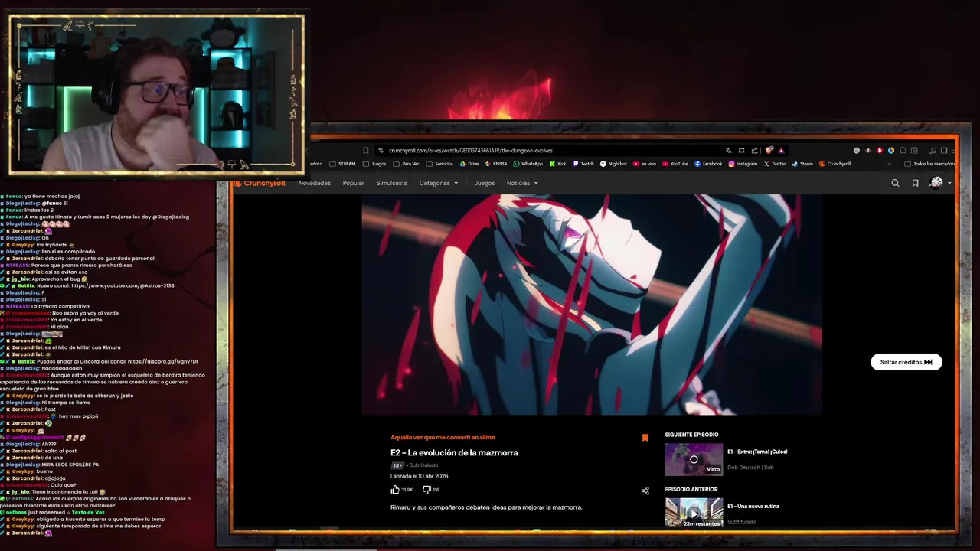This screenshot has height=551, width=980.
Task: Click the site settings icon before the URL
Action: click(x=381, y=151)
